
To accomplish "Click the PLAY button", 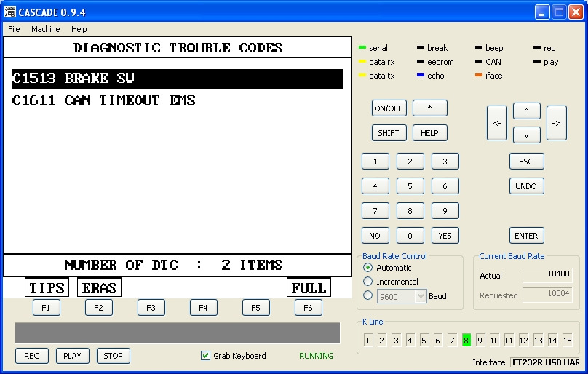I will (73, 356).
